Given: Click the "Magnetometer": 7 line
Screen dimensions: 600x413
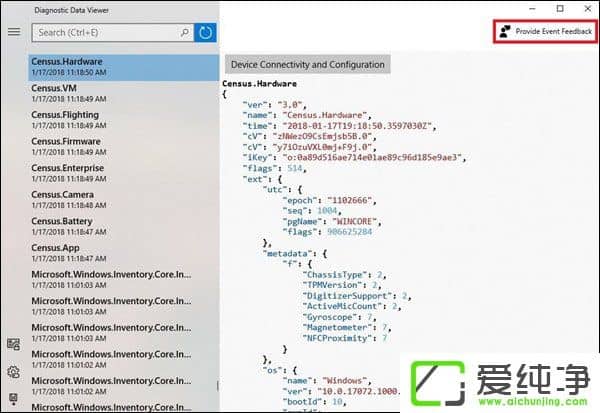Looking at the screenshot, I should [347, 327].
